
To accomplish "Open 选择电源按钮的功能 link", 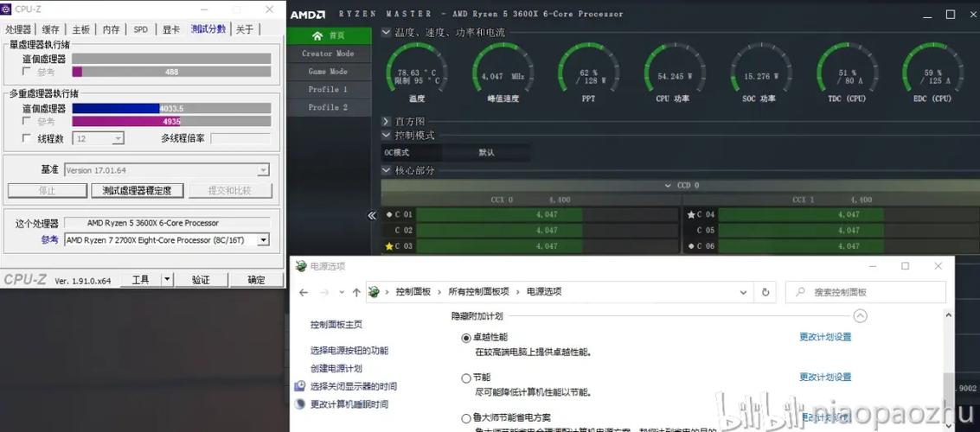I will pos(349,351).
